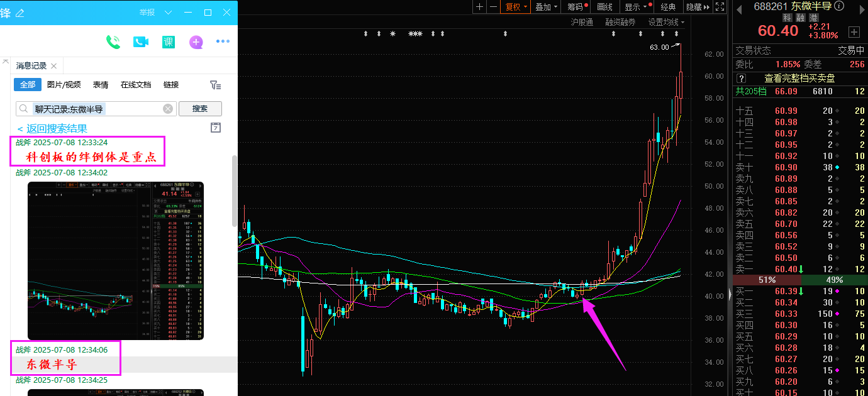Focus the chat record search field

coord(96,109)
